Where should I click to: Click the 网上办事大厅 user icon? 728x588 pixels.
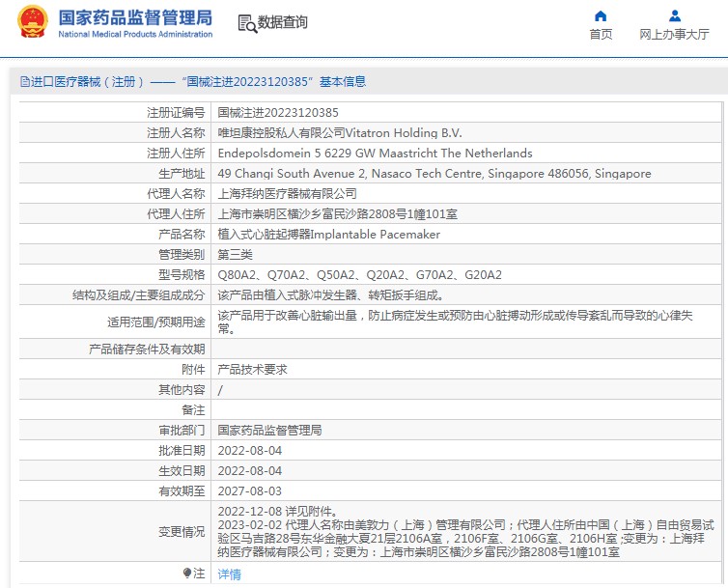tap(675, 16)
